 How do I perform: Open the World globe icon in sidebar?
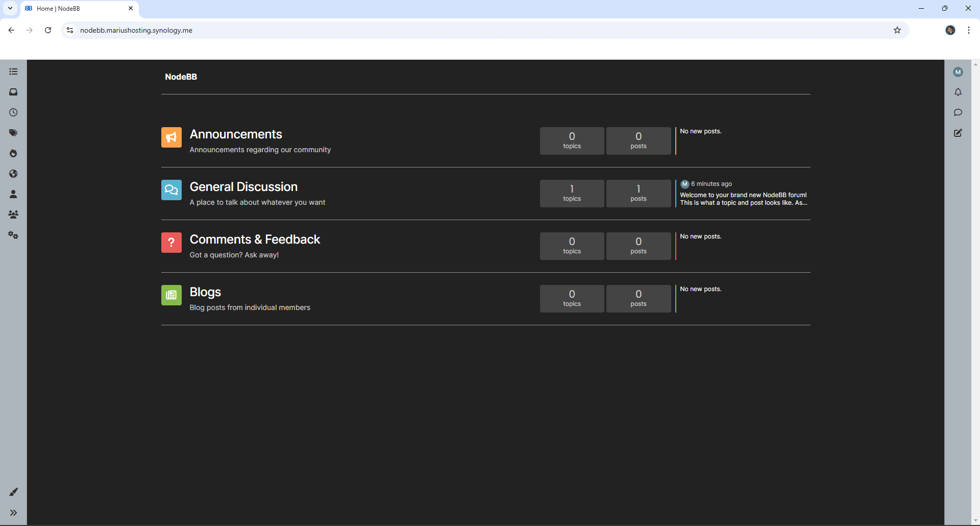13,174
